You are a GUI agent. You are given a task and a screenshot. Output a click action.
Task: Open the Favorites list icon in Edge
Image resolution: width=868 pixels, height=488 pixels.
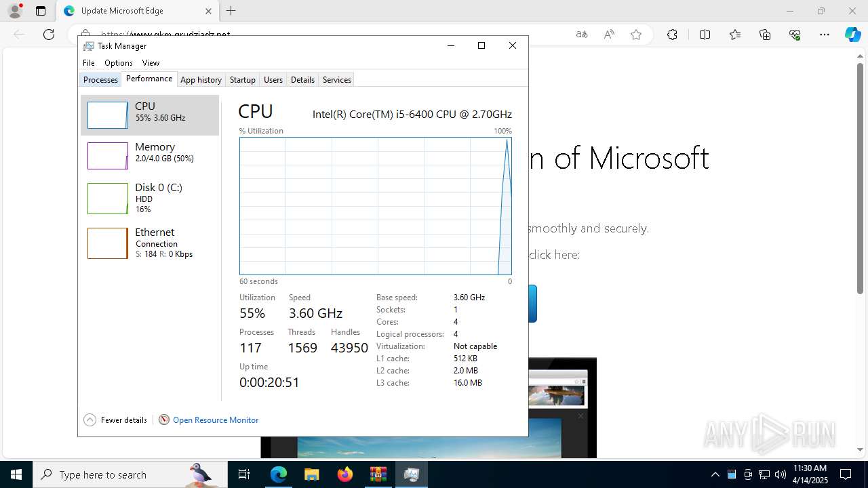pyautogui.click(x=735, y=35)
